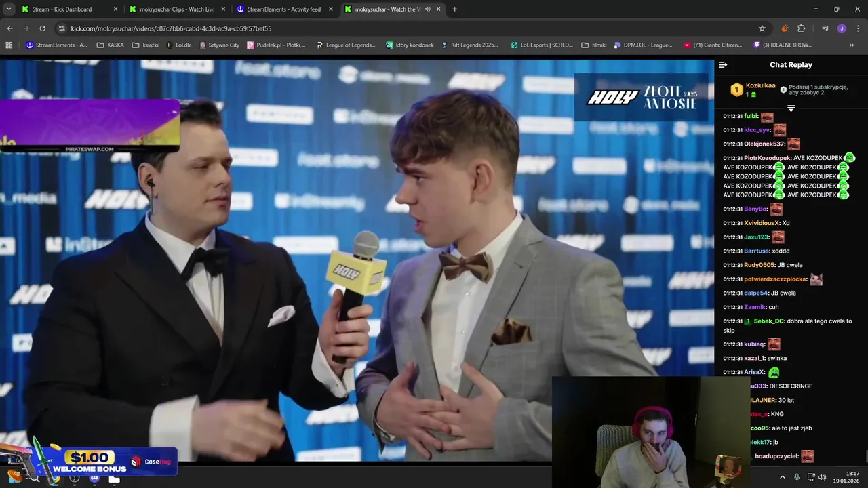This screenshot has height=488, width=868.
Task: Show more bookmarks chevron
Action: click(x=852, y=45)
